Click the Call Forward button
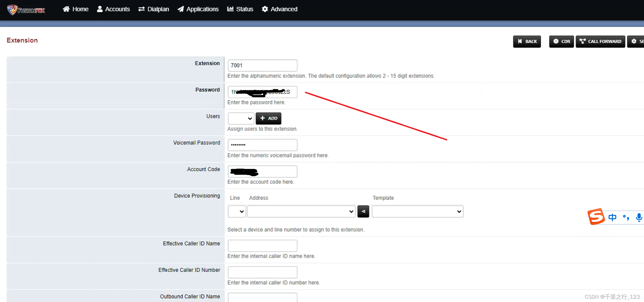Screen dimensions: 644x302 (600, 41)
